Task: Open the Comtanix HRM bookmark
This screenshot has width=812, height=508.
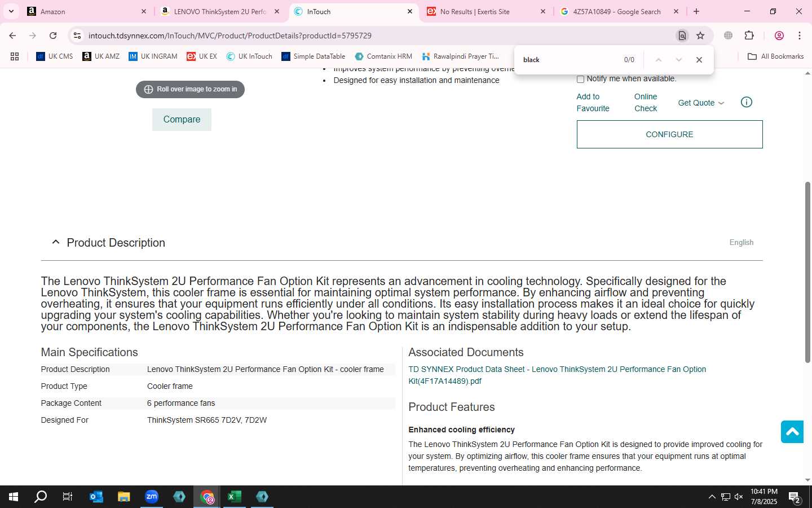Action: (383, 56)
